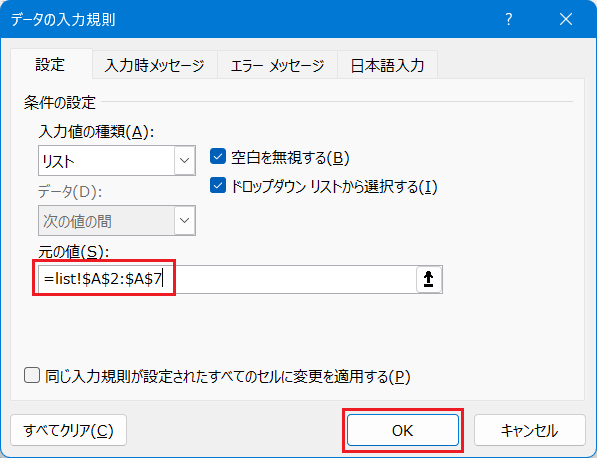Select the 設定 tab
597x458 pixels.
pos(51,64)
